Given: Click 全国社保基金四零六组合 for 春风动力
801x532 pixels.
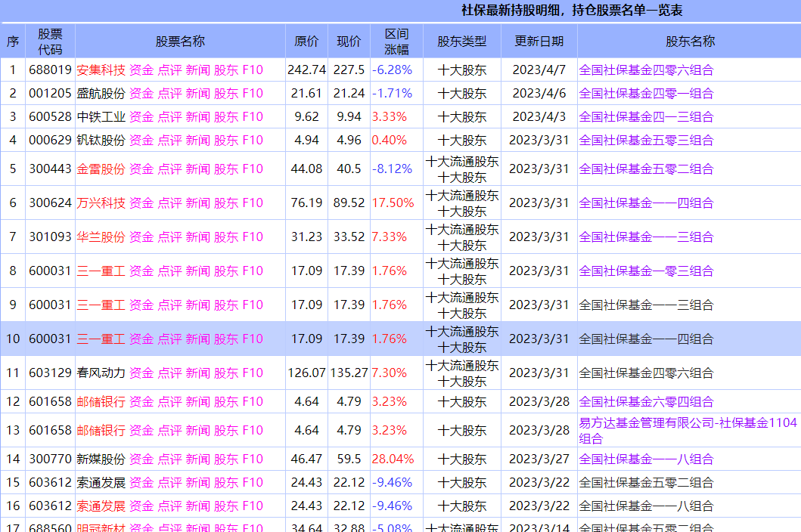Looking at the screenshot, I should coord(646,373).
